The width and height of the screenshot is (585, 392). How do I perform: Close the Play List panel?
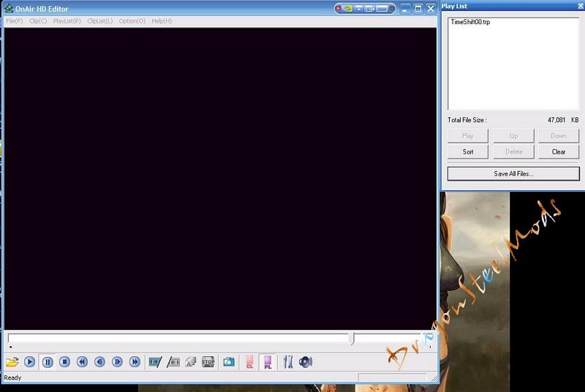point(581,6)
